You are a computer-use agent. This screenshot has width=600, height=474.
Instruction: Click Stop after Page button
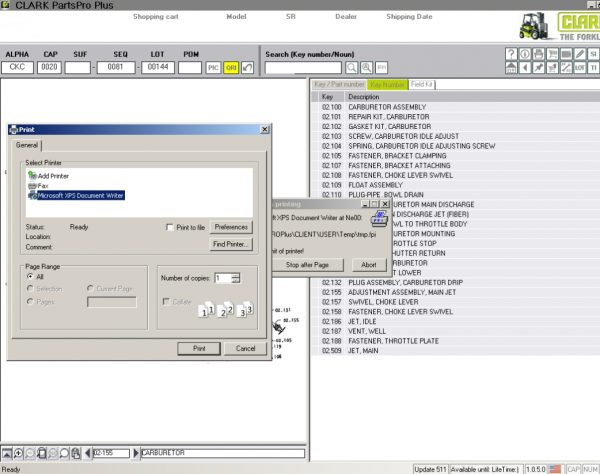point(307,265)
